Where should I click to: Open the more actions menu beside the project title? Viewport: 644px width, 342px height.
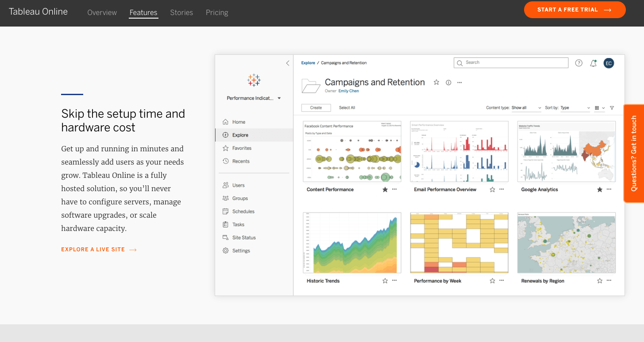click(x=459, y=82)
